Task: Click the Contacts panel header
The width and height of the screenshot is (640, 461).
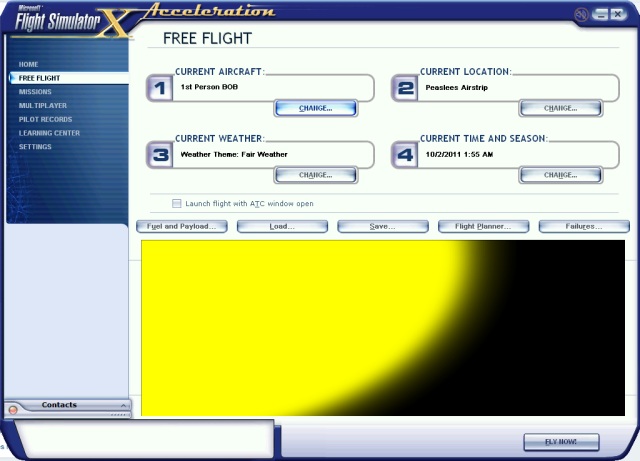Action: (x=67, y=405)
